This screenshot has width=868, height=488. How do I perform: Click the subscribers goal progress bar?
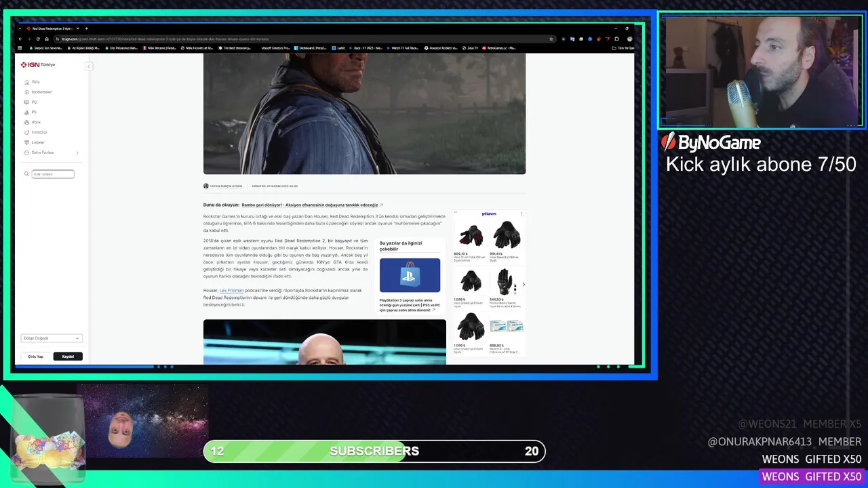tap(374, 451)
